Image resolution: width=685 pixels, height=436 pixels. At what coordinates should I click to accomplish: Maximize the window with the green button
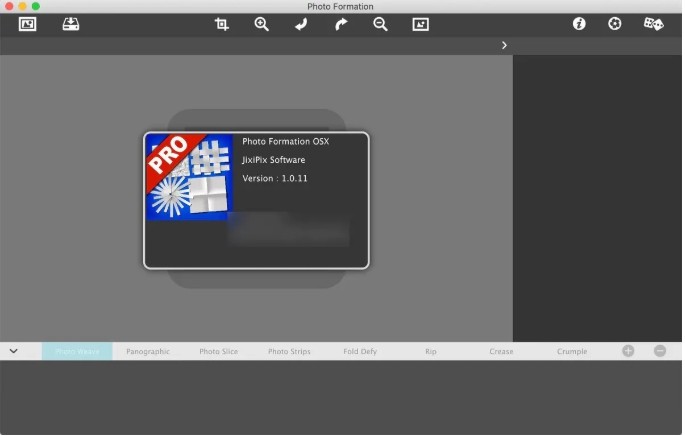[36, 6]
